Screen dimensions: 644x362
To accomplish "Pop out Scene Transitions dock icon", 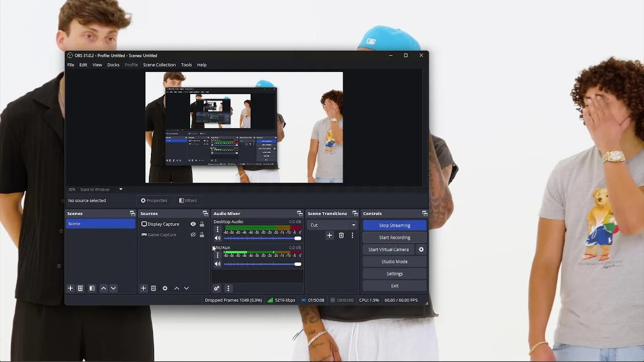I will coord(355,214).
